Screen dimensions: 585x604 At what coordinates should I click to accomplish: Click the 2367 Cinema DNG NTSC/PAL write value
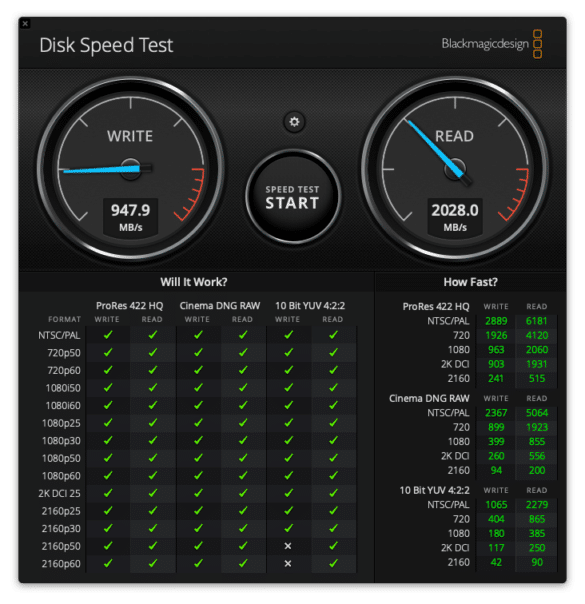pos(496,413)
